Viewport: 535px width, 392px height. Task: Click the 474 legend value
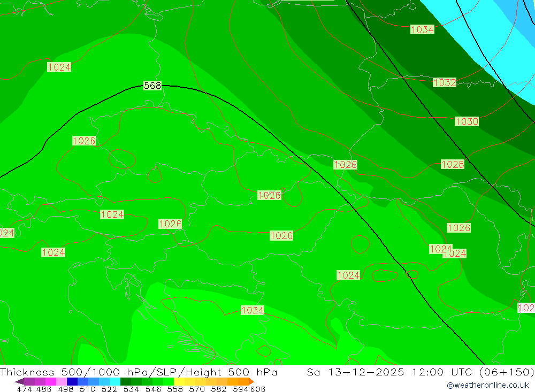[x=24, y=389]
